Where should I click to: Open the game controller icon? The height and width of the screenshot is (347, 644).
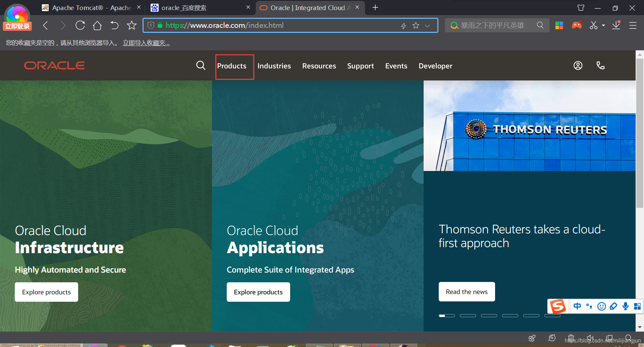click(x=577, y=25)
